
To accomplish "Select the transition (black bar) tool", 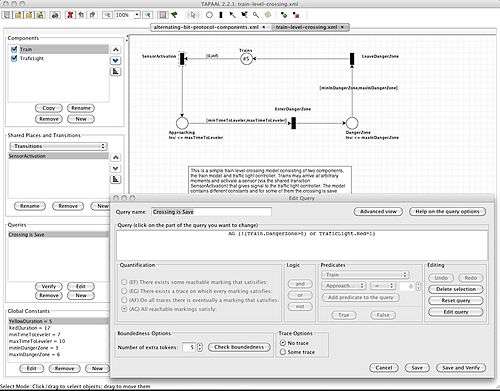I will click(221, 15).
